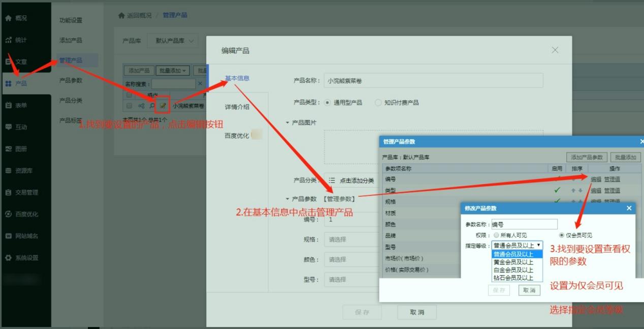Open the 统计 statistics sidebar icon
The height and width of the screenshot is (329, 644).
tap(9, 40)
